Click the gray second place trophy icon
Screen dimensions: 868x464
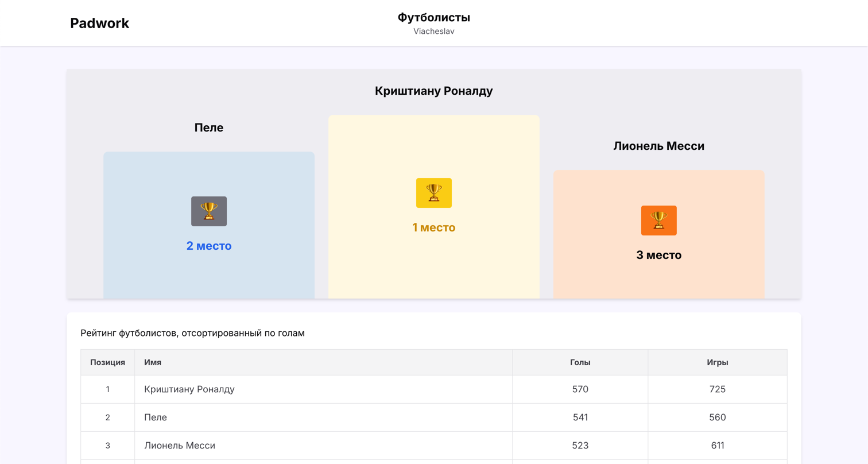click(x=209, y=211)
